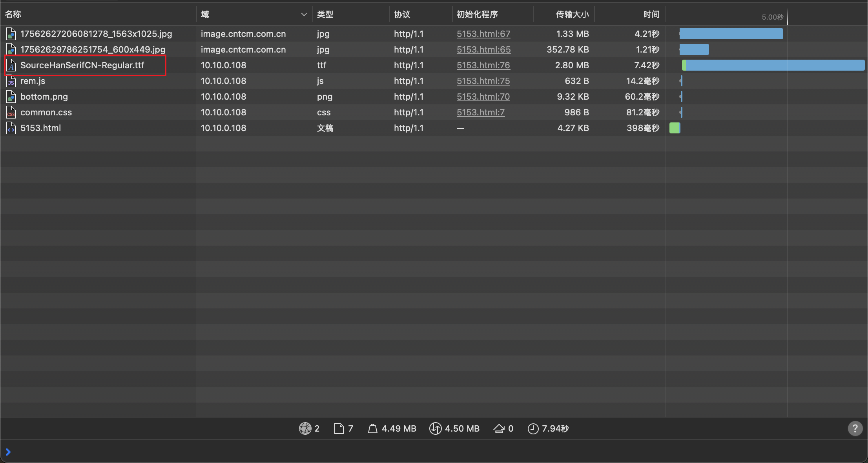Click the total time clock icon
The image size is (868, 463).
[532, 428]
